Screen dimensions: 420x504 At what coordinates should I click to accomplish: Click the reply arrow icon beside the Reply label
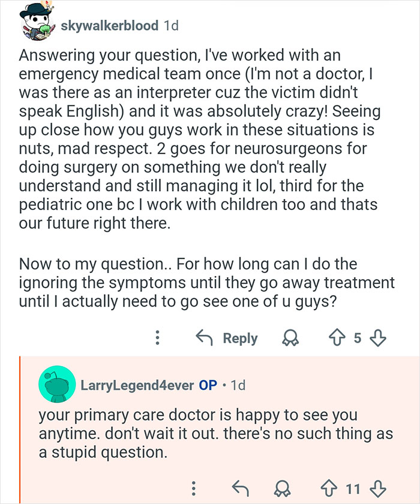[205, 338]
